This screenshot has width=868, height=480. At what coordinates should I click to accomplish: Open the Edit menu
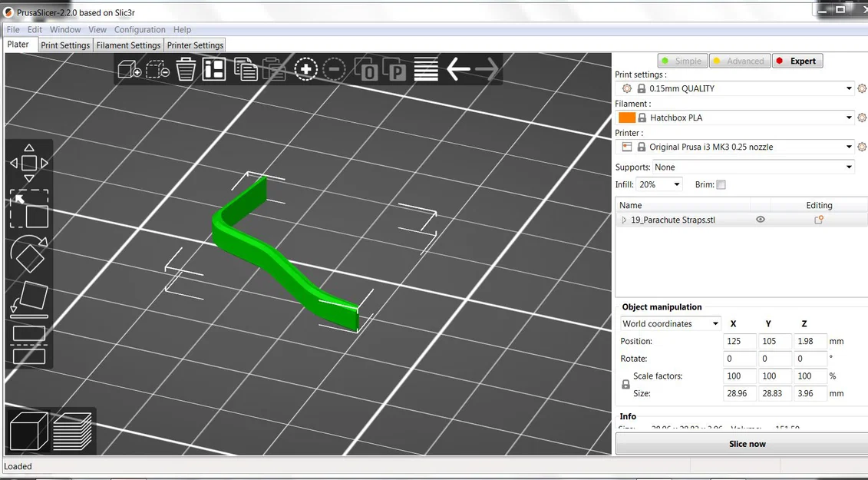tap(35, 29)
